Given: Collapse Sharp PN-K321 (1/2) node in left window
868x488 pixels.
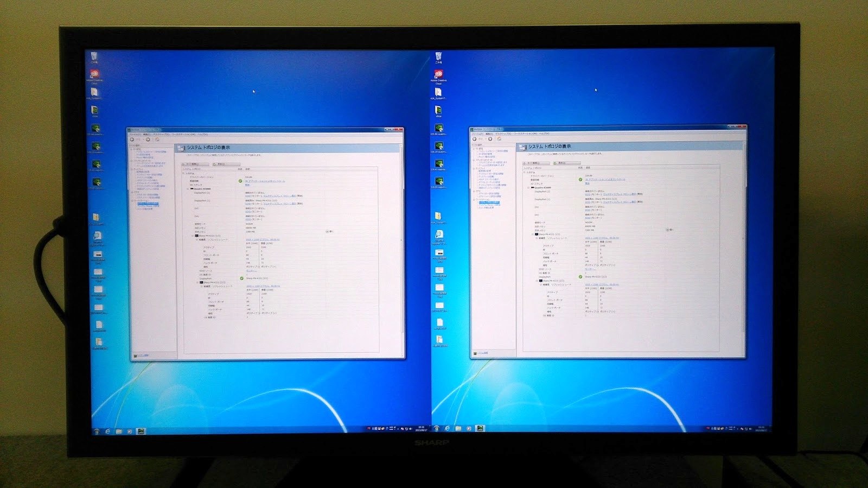Looking at the screenshot, I should pos(193,236).
